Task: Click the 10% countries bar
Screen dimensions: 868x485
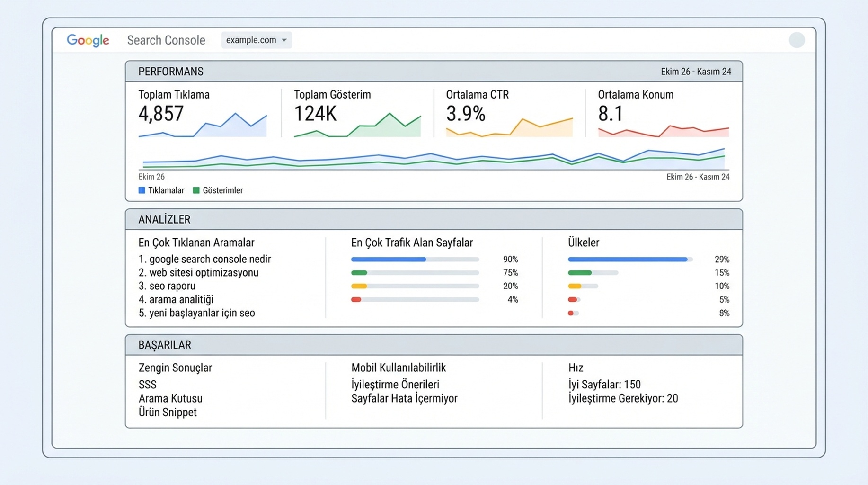Action: (583, 286)
